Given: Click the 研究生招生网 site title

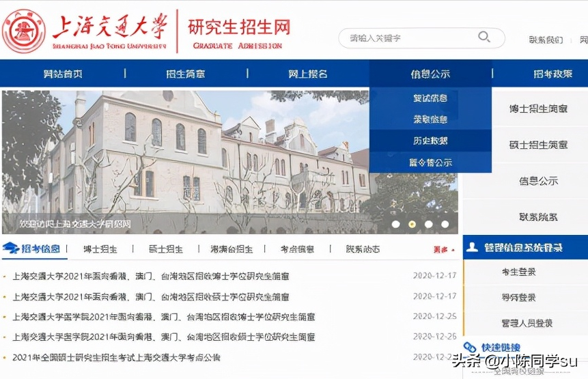Looking at the screenshot, I should [239, 27].
